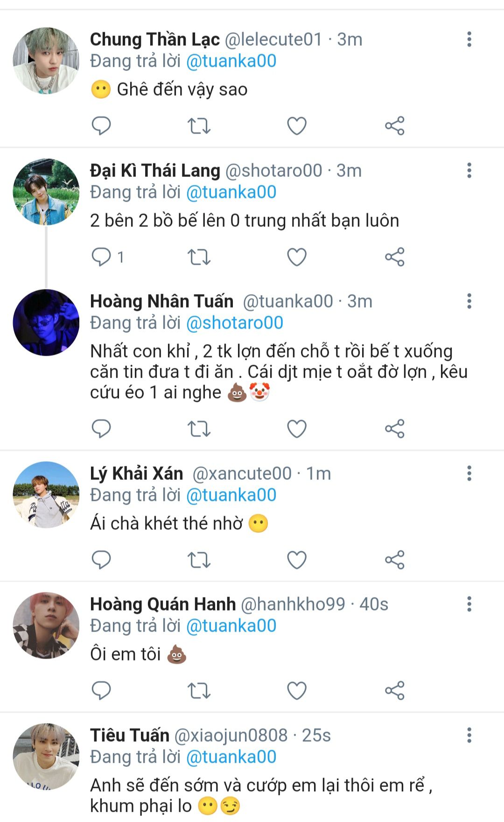Tap Tiêu Tuấn's profile avatar

coord(46,757)
